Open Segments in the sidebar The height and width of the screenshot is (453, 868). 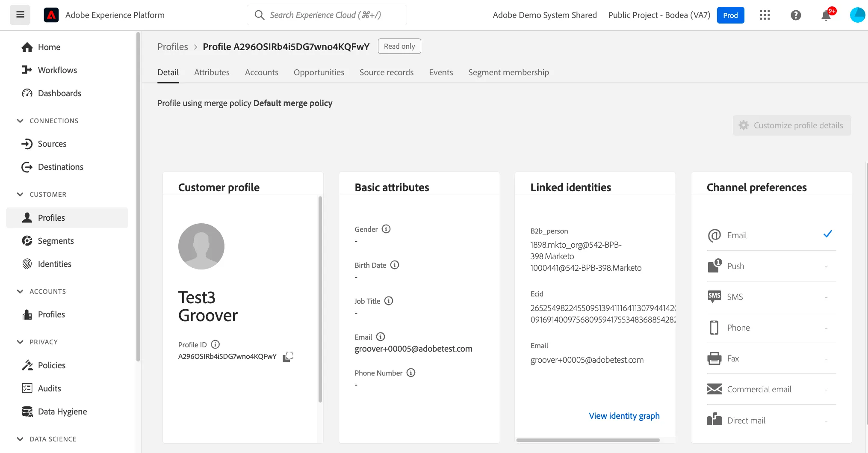pyautogui.click(x=67, y=241)
